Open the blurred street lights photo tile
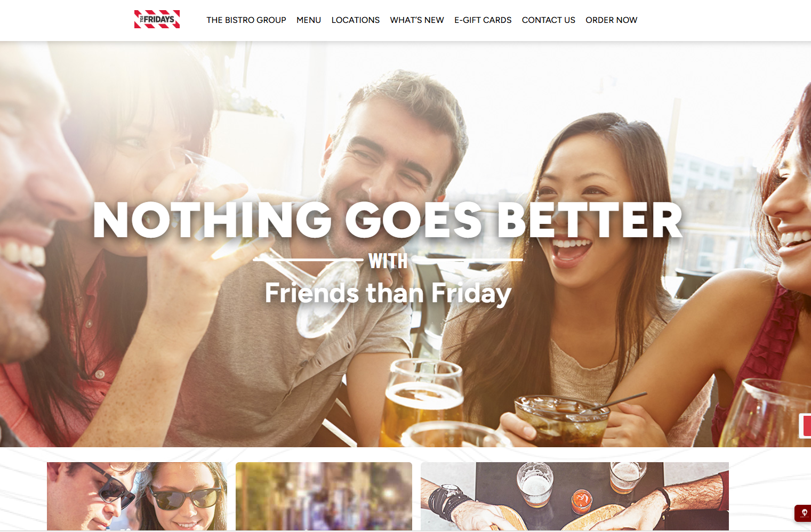The image size is (811, 532). point(324,496)
